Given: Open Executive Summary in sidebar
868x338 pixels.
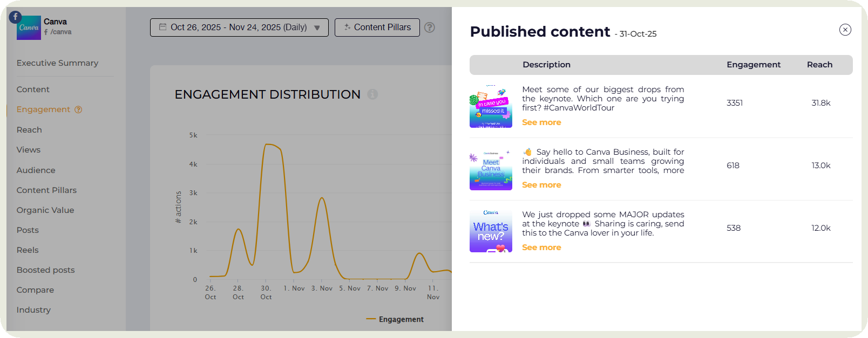Looking at the screenshot, I should click(x=57, y=63).
